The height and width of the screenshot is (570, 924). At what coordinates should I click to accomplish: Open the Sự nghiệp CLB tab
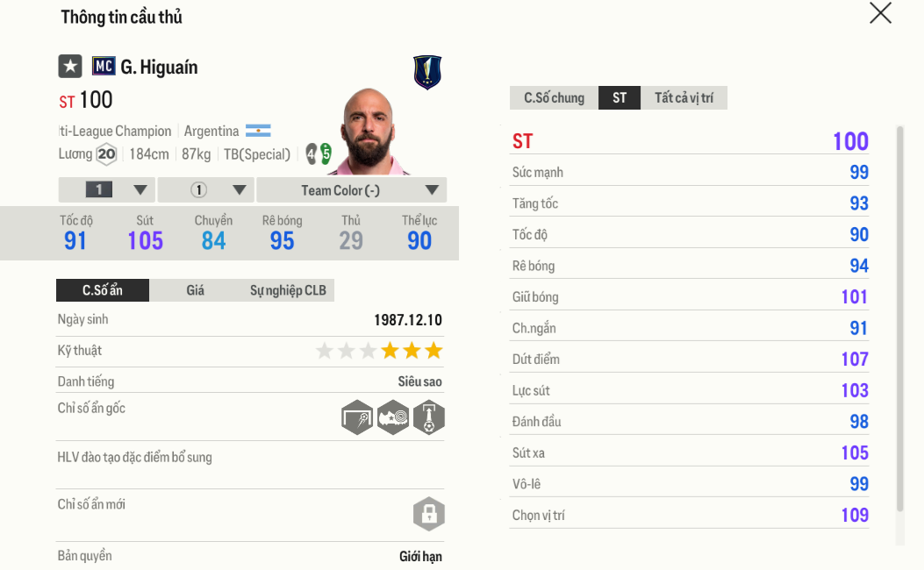coord(287,289)
